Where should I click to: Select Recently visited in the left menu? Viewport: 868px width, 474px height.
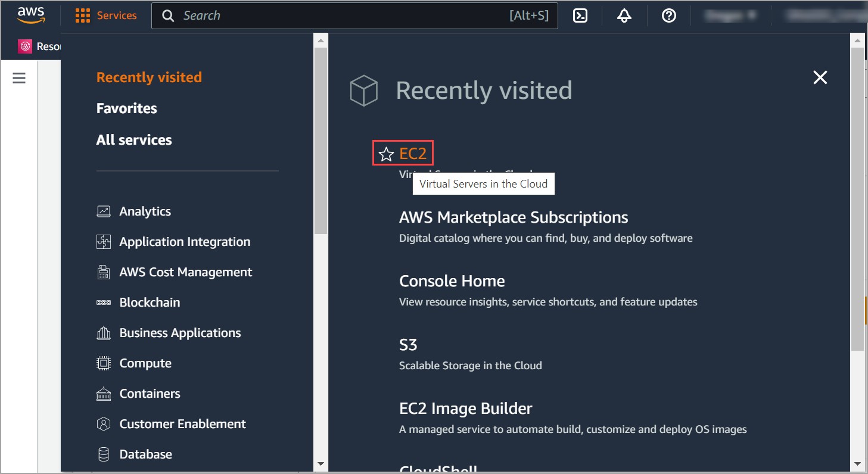pyautogui.click(x=149, y=77)
